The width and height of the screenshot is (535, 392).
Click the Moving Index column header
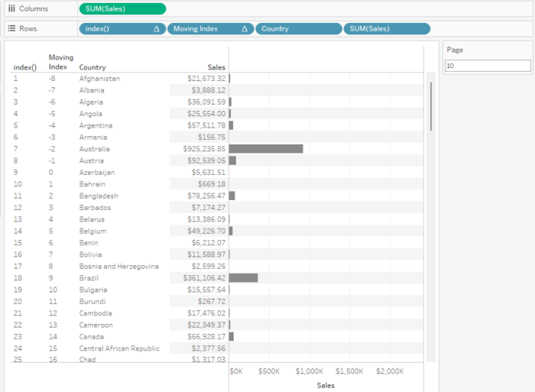coord(61,62)
